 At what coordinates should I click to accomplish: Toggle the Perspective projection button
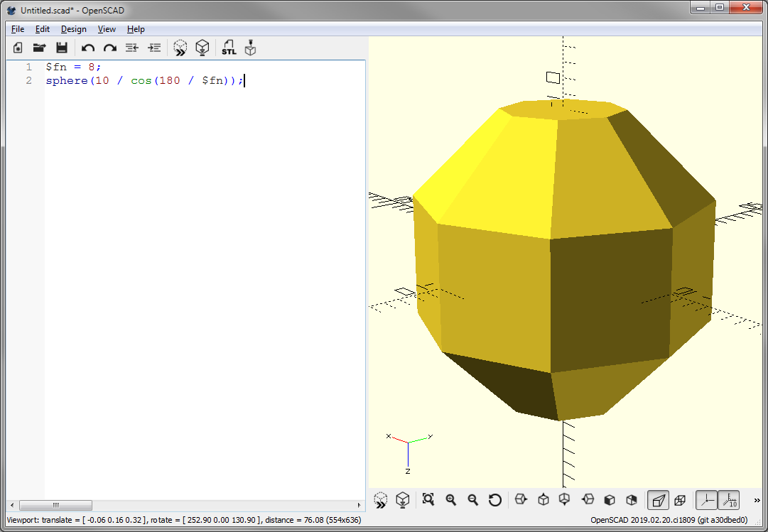coord(658,499)
